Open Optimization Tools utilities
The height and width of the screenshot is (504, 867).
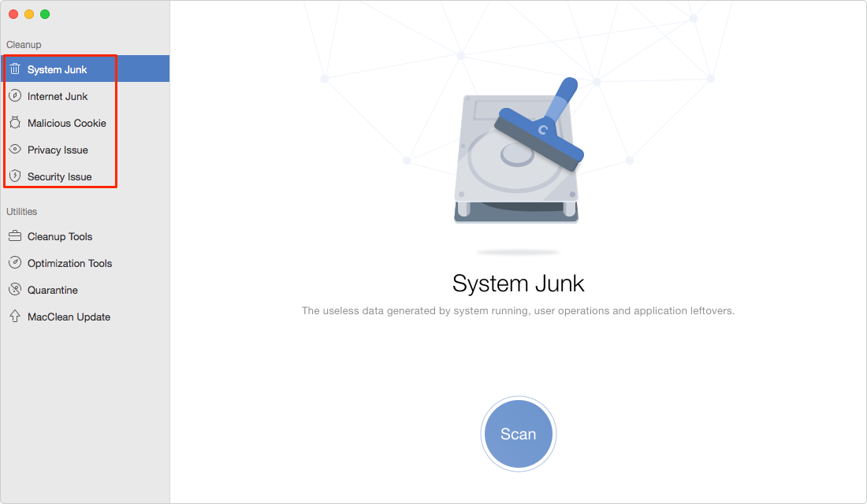[85, 263]
